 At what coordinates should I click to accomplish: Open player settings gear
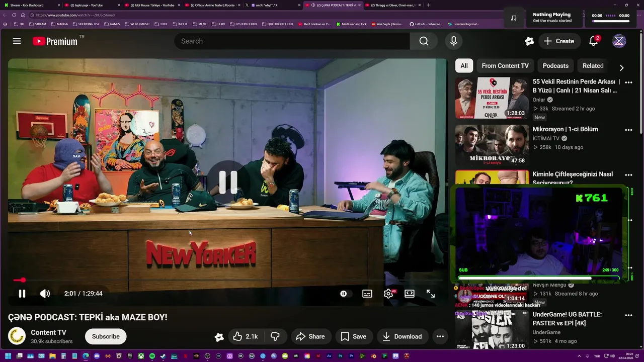click(x=388, y=294)
